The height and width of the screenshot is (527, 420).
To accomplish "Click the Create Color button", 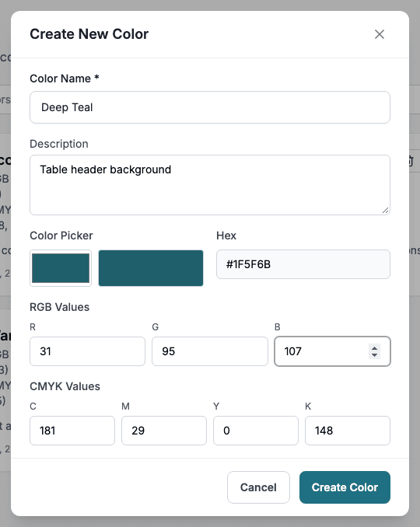I will click(345, 487).
